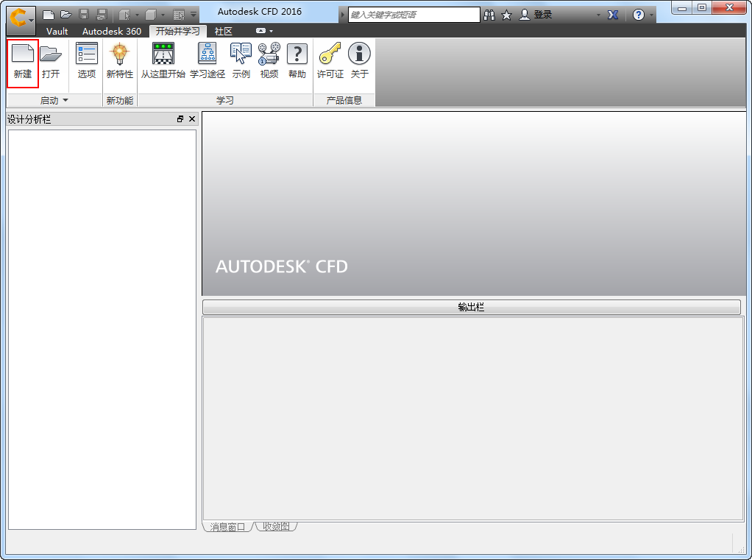
Task: Switch to the 收敛图 tab
Action: pyautogui.click(x=276, y=526)
